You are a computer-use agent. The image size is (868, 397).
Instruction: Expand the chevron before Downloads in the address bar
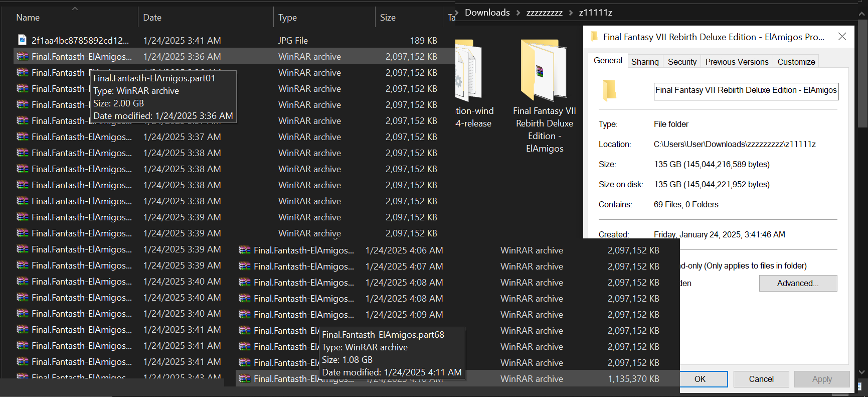point(457,13)
